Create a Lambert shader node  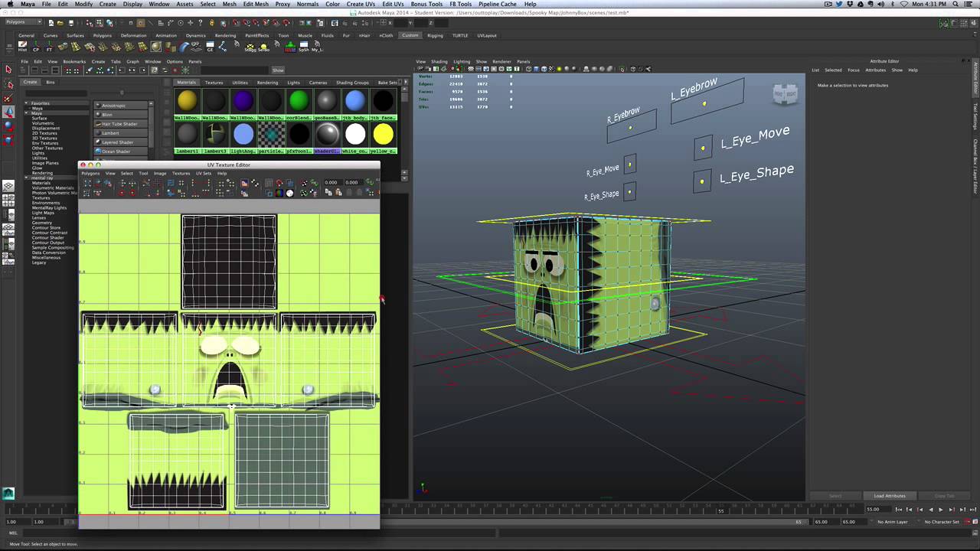tap(121, 133)
